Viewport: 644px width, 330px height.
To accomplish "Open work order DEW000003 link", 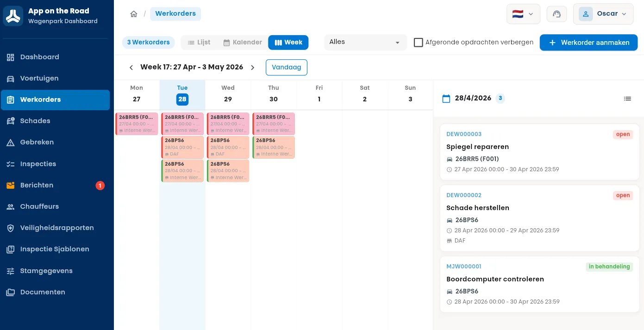I will click(464, 134).
